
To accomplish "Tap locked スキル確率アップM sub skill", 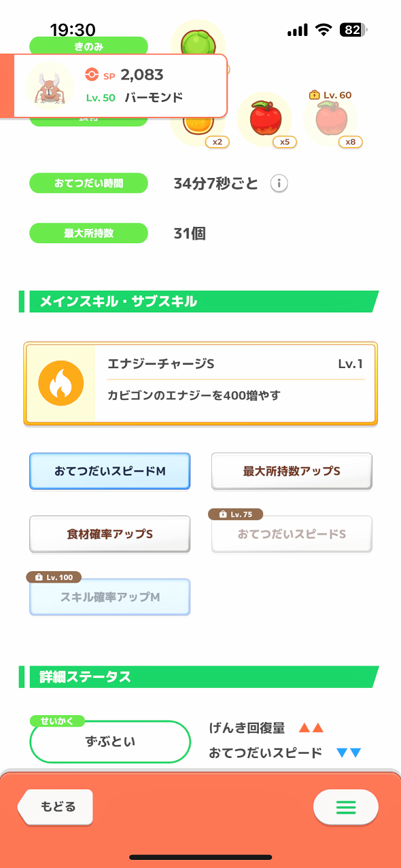I will [109, 597].
